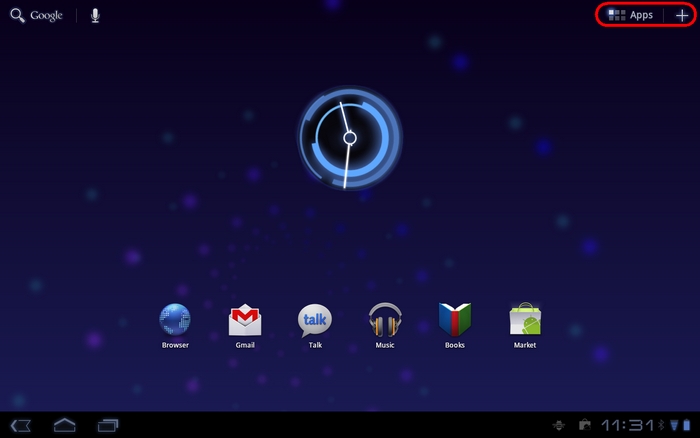The height and width of the screenshot is (438, 700).
Task: Open the Books app
Action: tap(454, 325)
